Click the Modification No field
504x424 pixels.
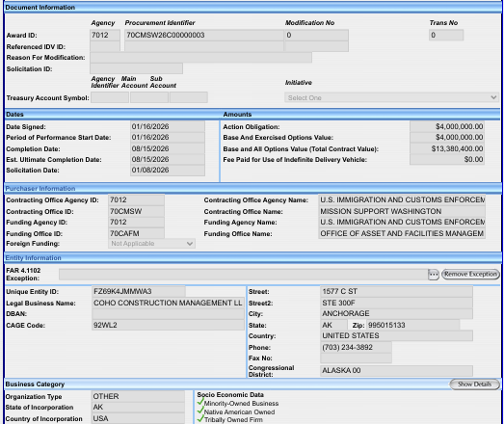(x=316, y=35)
